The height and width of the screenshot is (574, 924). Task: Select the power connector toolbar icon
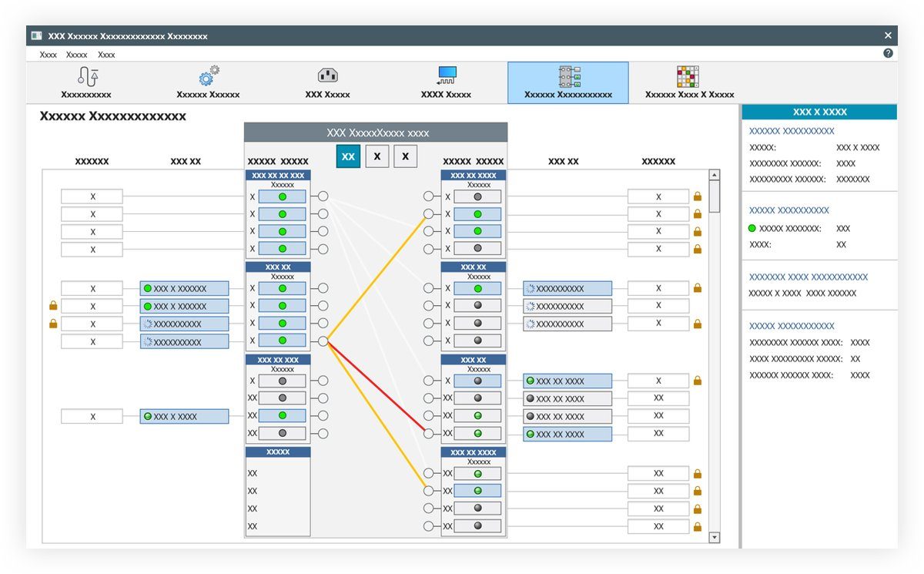coord(326,76)
